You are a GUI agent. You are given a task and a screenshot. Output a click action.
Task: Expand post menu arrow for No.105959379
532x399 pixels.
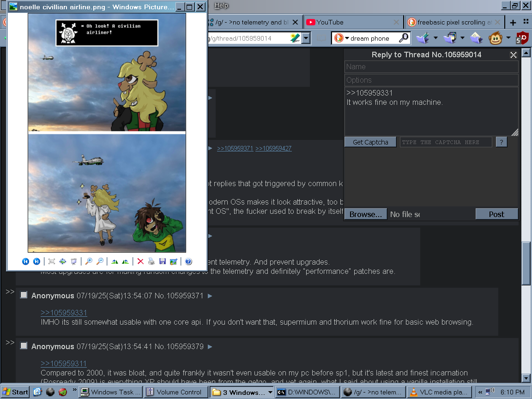(210, 347)
